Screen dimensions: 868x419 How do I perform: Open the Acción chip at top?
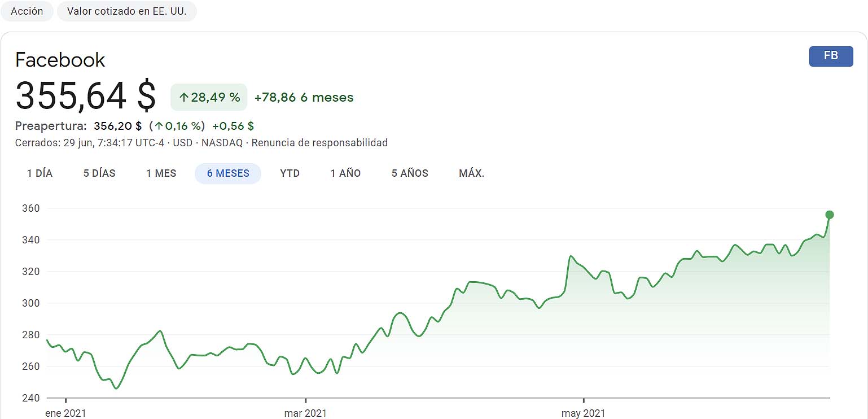(x=27, y=11)
